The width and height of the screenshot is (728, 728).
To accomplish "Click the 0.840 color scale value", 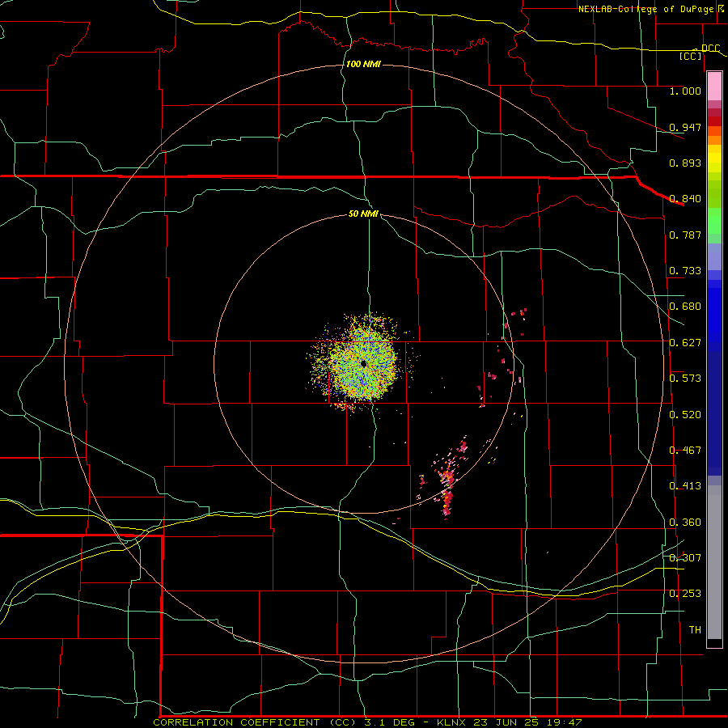I will click(x=685, y=198).
